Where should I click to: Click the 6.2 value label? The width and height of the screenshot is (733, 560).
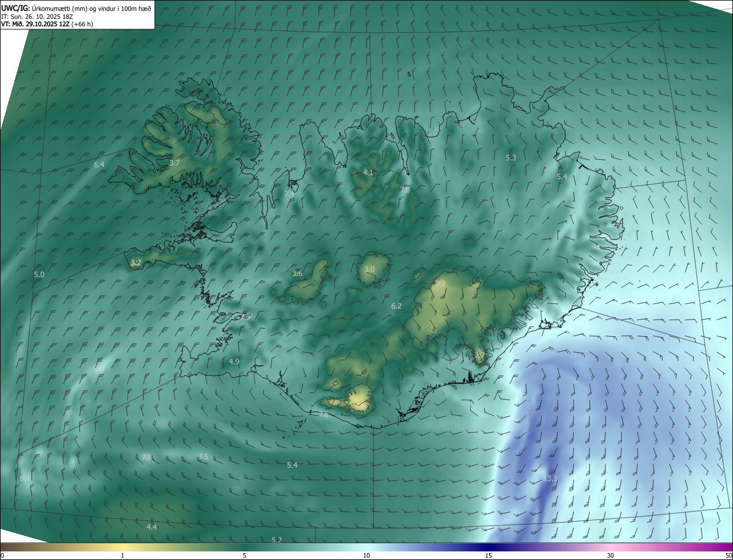coord(396,306)
